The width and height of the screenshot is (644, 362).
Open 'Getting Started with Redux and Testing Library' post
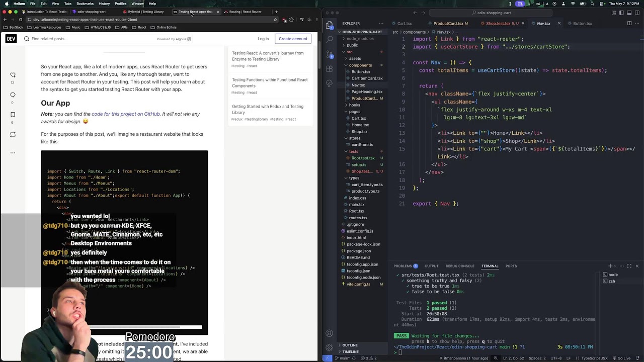268,109
